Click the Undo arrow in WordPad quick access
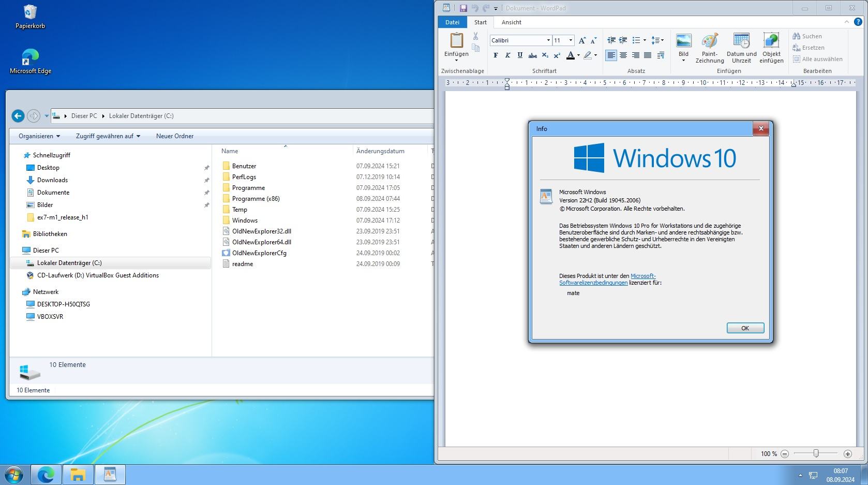The image size is (868, 485). [475, 8]
